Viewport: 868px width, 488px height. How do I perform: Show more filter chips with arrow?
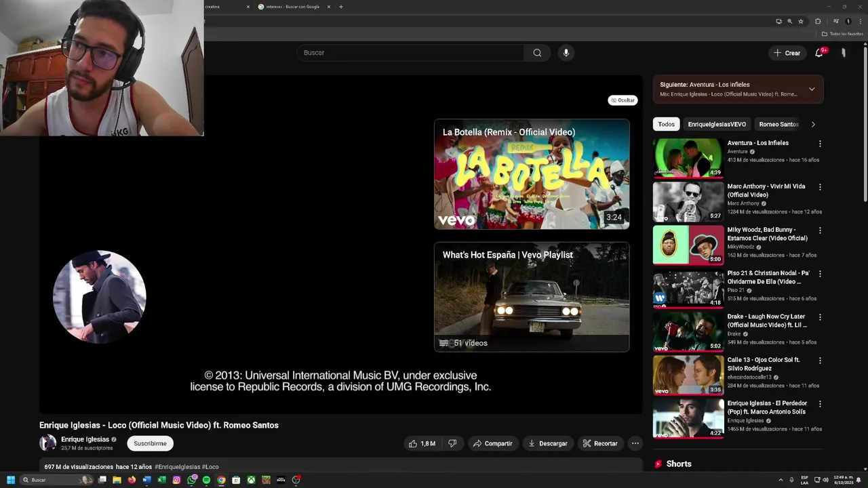[813, 124]
